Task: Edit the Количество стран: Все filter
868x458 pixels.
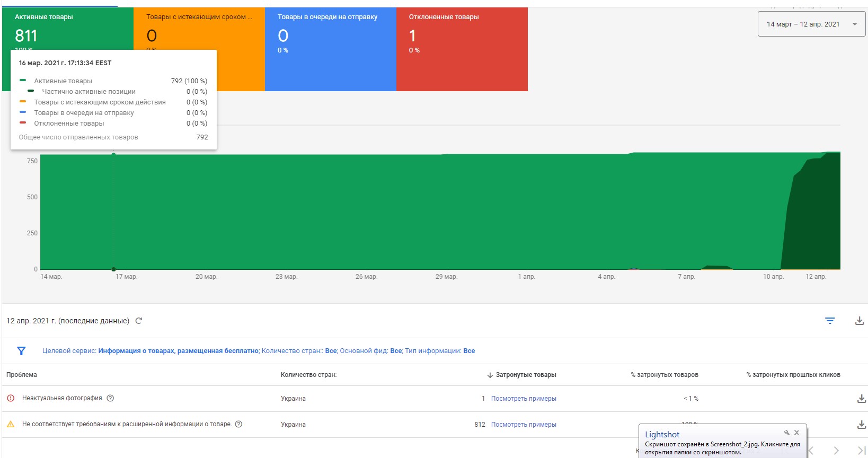Action: pos(299,351)
